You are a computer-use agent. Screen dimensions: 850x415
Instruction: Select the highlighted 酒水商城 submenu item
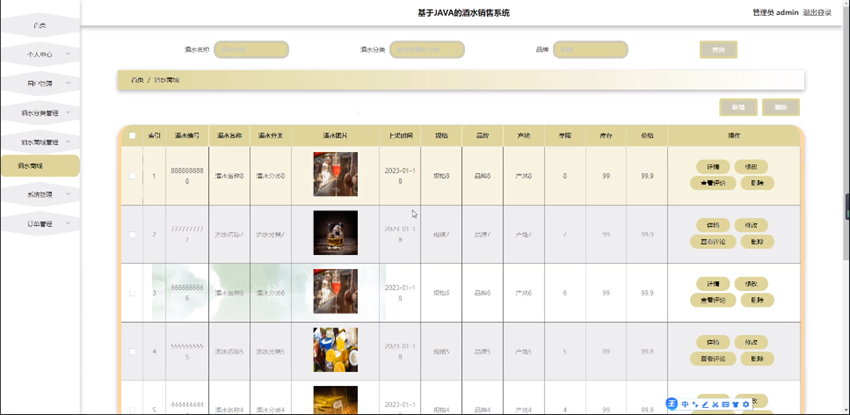point(40,166)
